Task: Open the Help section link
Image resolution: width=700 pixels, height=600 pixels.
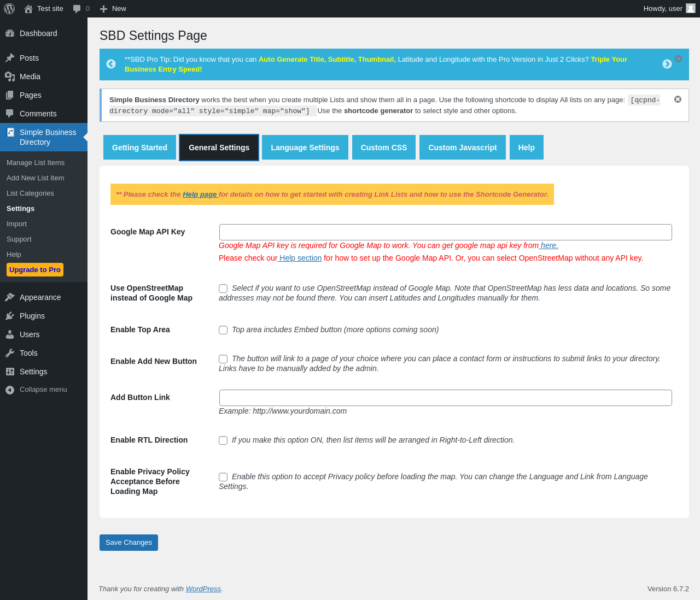Action: pos(300,258)
